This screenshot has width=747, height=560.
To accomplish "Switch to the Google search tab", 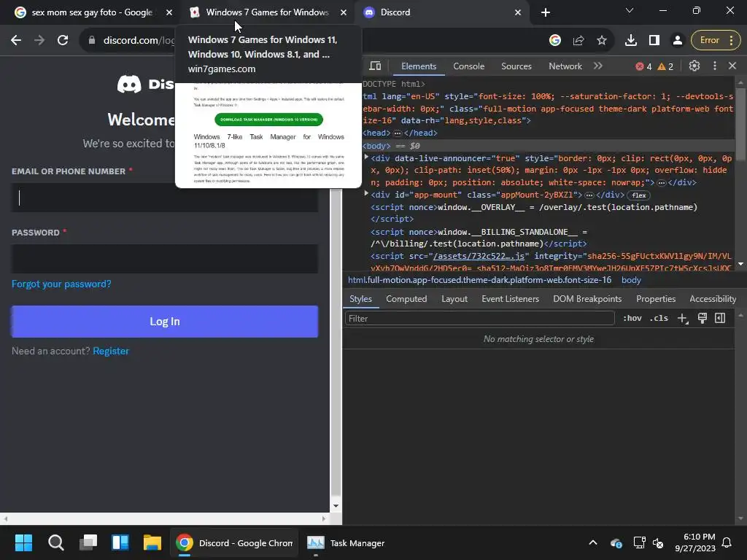I will [x=90, y=12].
